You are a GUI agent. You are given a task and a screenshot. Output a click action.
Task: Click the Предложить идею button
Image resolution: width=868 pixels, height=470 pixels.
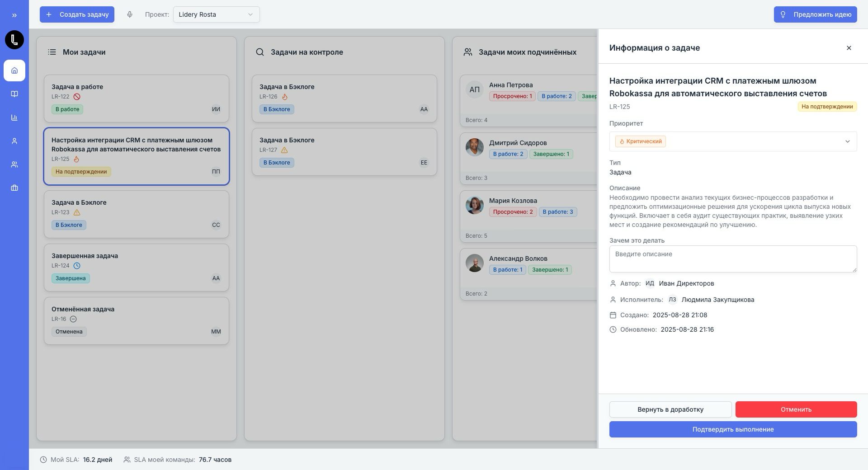(815, 14)
